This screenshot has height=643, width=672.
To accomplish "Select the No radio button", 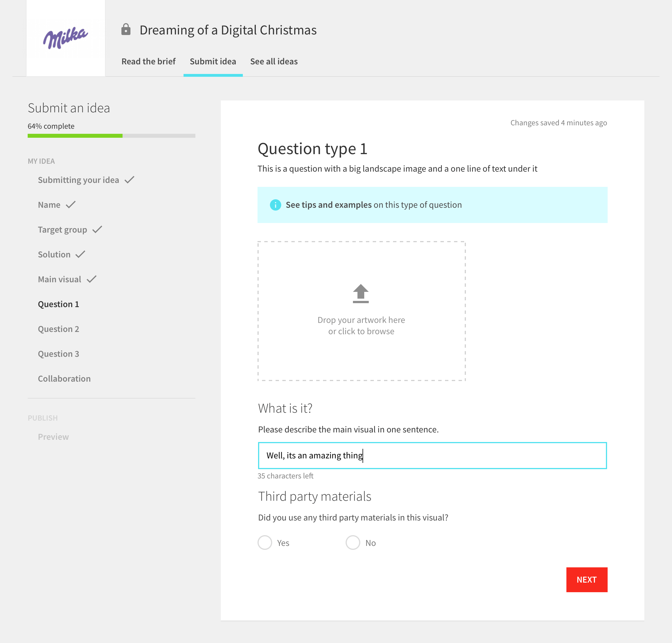I will (x=353, y=543).
